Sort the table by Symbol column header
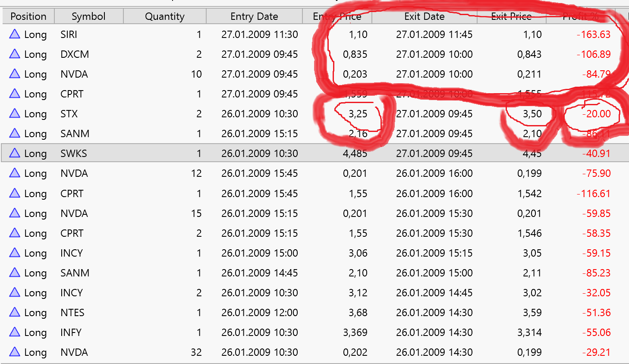The height and width of the screenshot is (364, 629). (88, 16)
